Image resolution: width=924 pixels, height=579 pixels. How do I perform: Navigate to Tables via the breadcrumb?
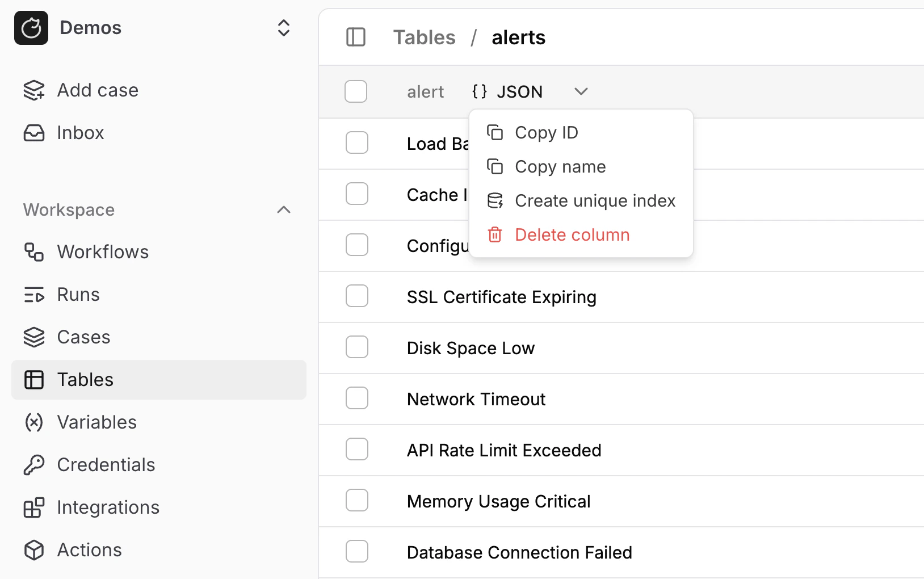(x=424, y=37)
